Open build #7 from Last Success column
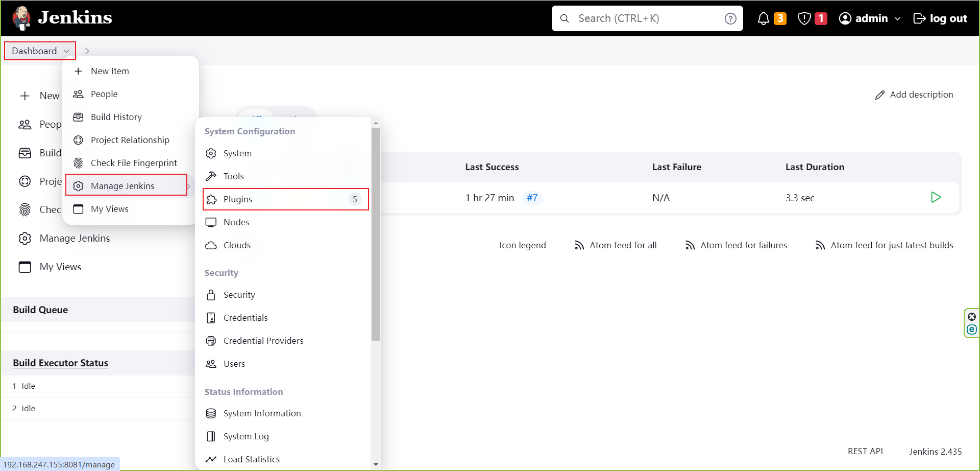The width and height of the screenshot is (980, 471). 533,198
